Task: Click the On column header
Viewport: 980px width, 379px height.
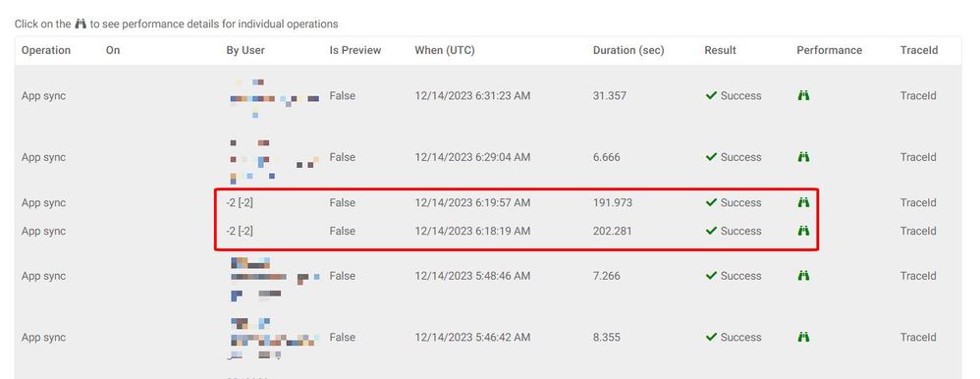Action: (x=113, y=51)
